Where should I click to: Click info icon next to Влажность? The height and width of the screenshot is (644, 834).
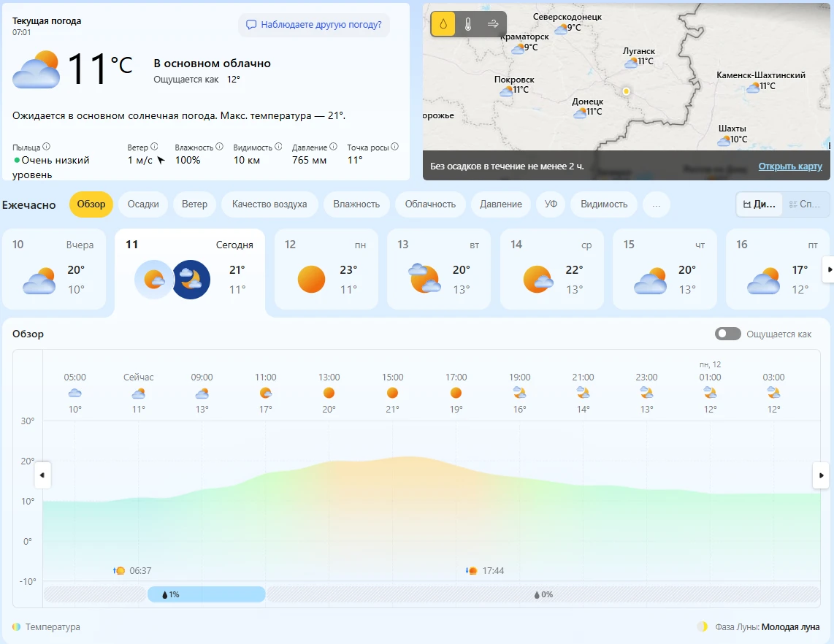click(x=219, y=147)
